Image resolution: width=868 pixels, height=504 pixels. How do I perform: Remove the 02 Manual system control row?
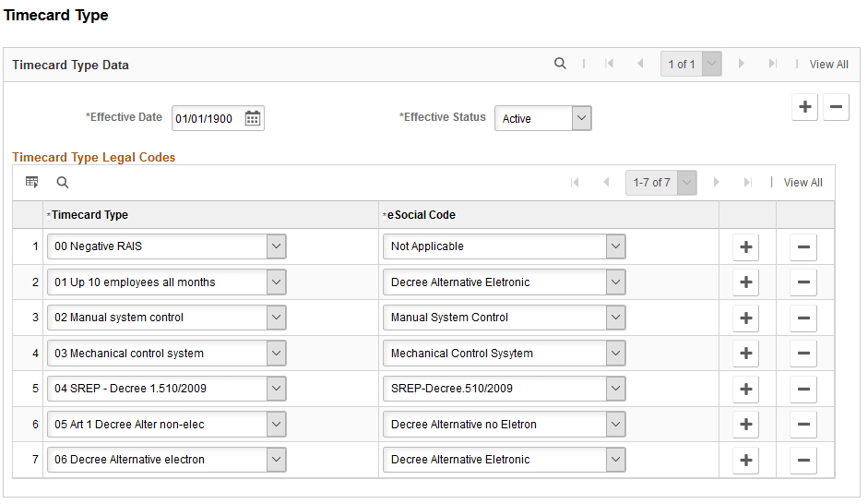803,318
